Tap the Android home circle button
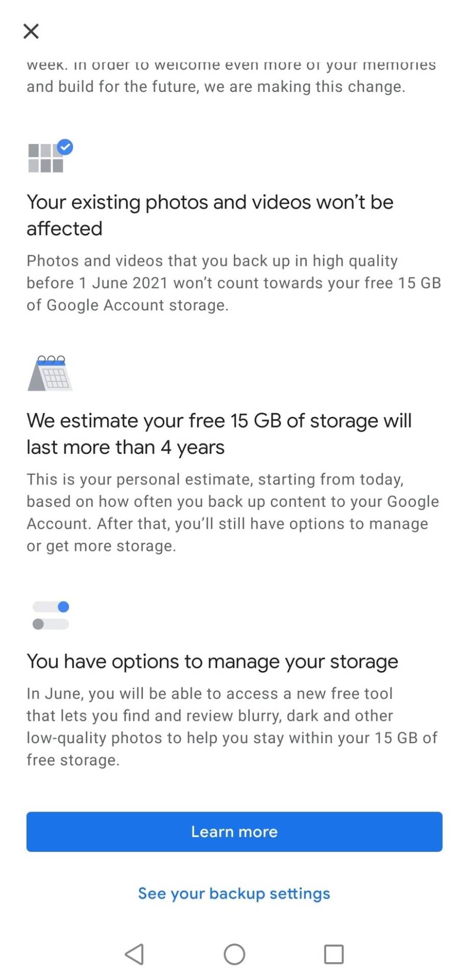The width and height of the screenshot is (469, 980). 234,953
